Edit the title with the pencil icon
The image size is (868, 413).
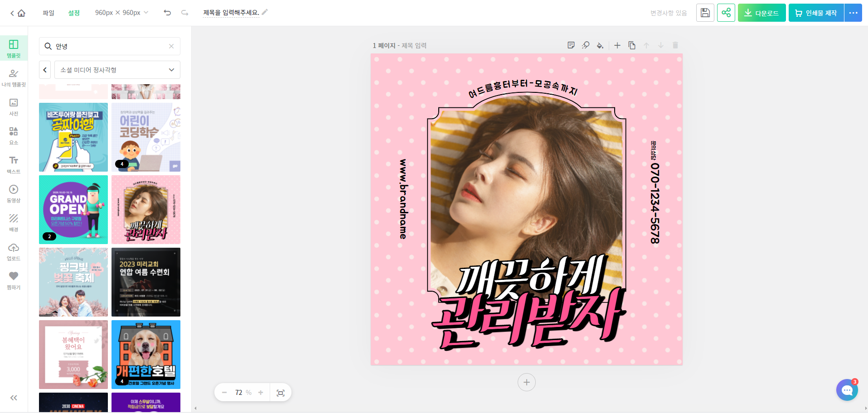coord(265,12)
